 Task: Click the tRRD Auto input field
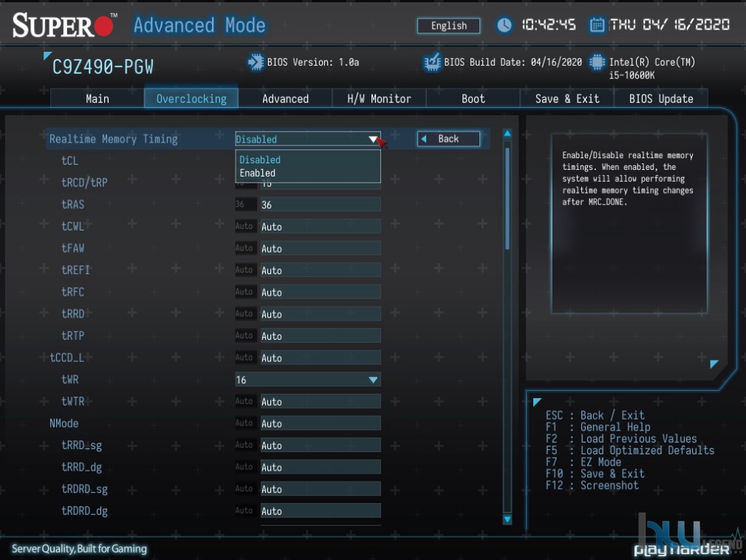coord(321,314)
